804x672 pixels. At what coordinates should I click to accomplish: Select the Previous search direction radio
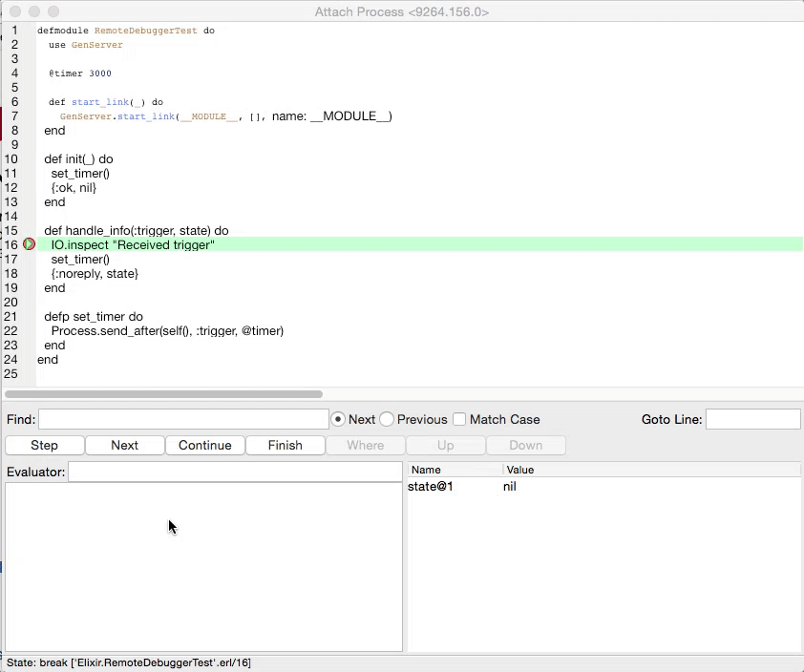pos(387,419)
